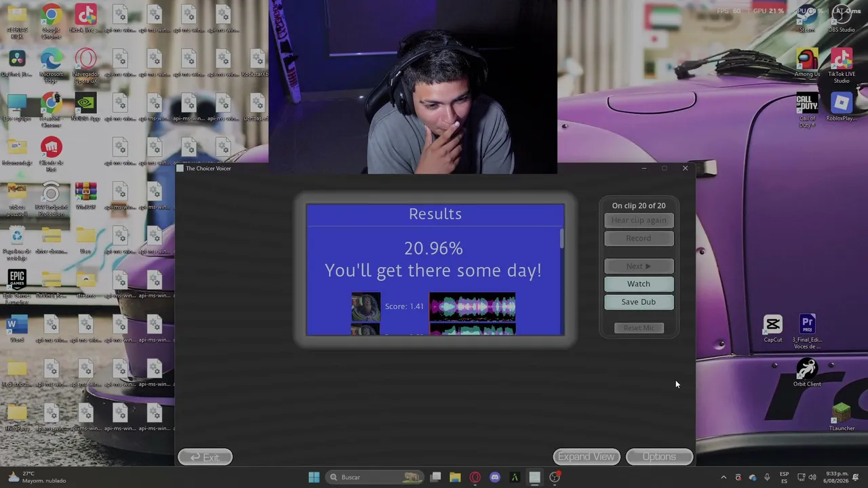Click the microphone icon in system tray
868x488 pixels.
coord(767,477)
